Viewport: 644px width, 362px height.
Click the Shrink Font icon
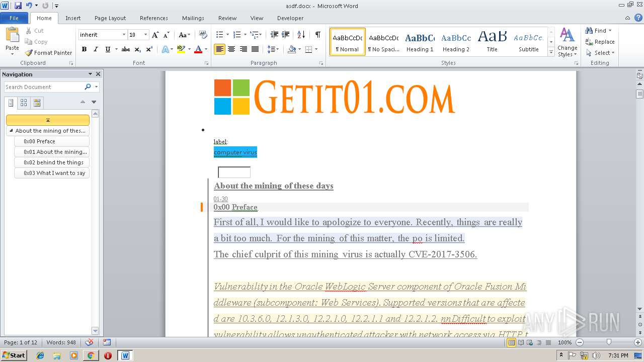point(167,35)
